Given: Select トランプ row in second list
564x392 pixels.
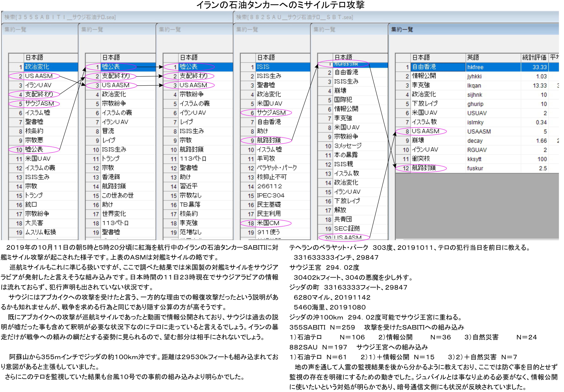Looking at the screenshot, I should [x=111, y=159].
